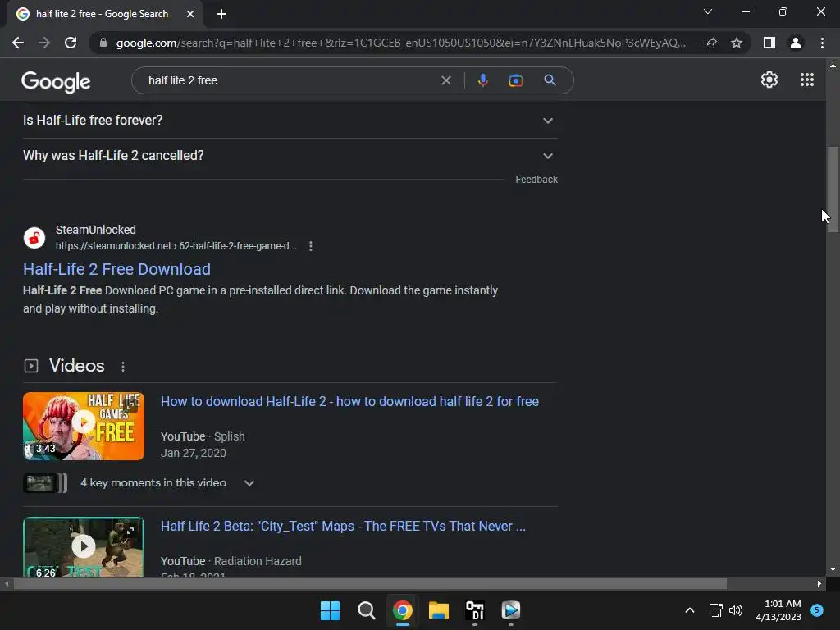
Task: Open the clock and date flyout
Action: (x=778, y=610)
